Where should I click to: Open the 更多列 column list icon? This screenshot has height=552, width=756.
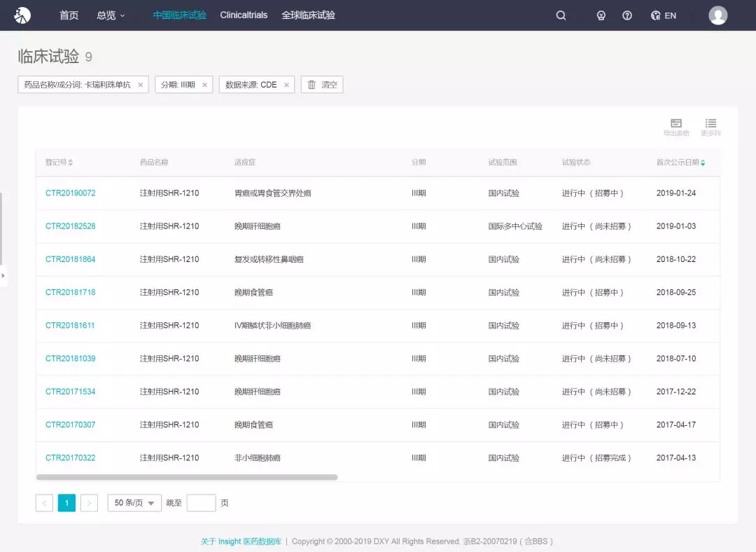click(710, 127)
